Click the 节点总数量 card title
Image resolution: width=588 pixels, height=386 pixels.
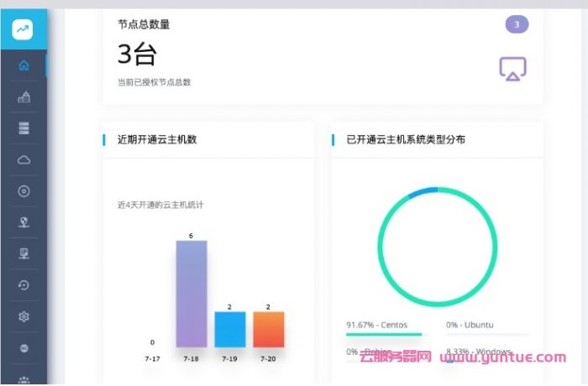[x=144, y=24]
